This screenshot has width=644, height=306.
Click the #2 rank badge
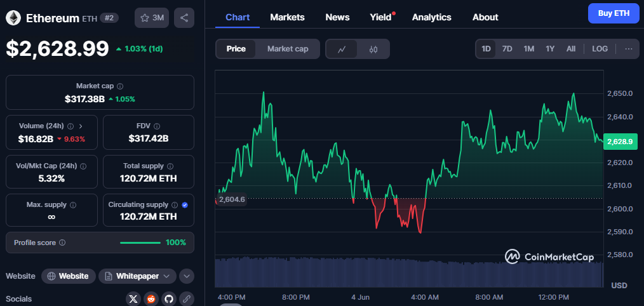pos(109,18)
